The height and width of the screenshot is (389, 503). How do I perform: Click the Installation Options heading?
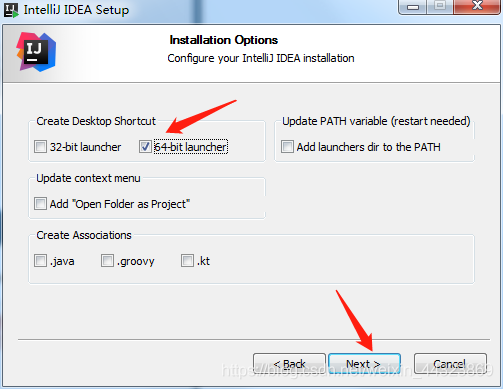[224, 40]
